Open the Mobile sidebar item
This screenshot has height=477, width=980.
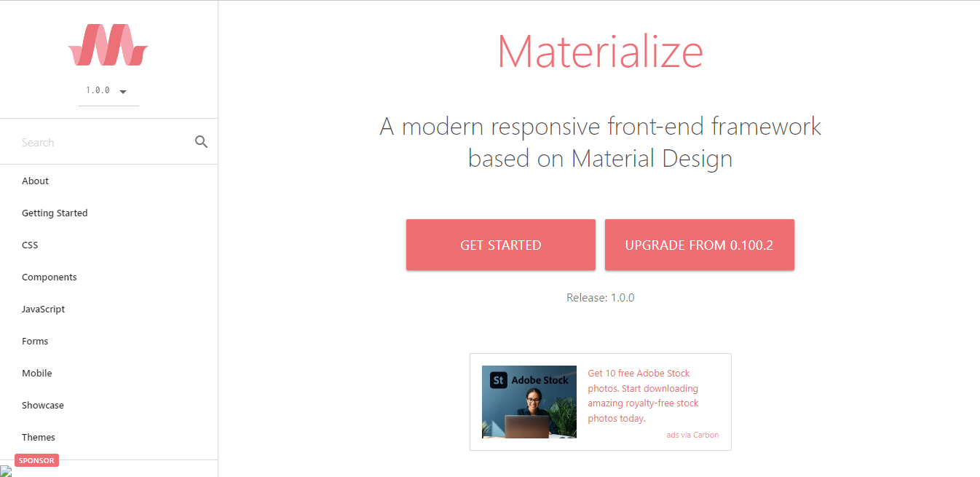point(108,373)
